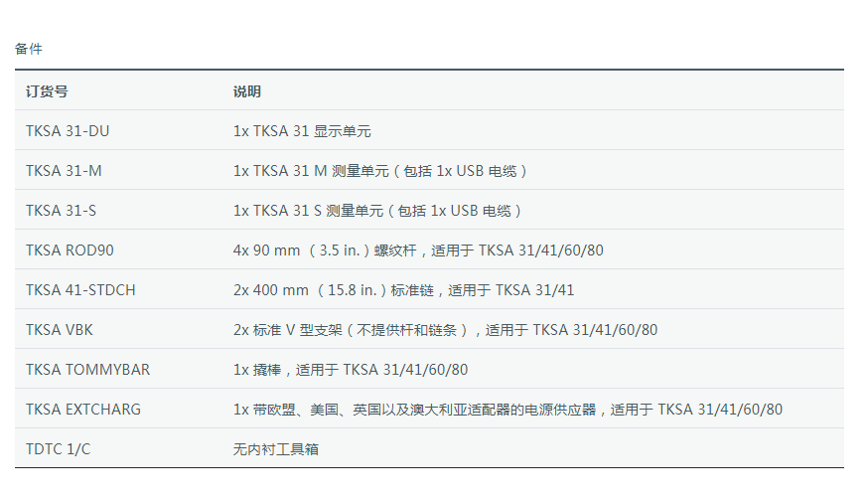Select the TDTC 1/C order number
The image size is (868, 502).
pos(58,449)
